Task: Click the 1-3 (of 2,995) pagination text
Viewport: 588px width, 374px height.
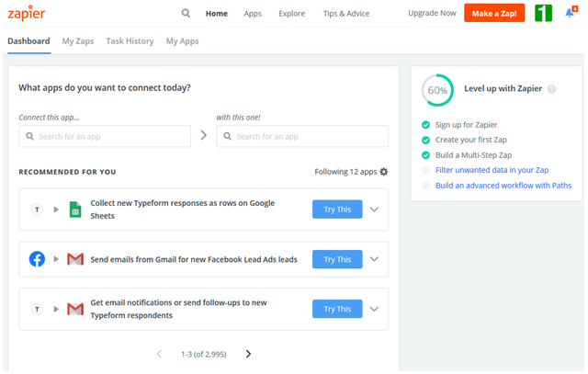Action: point(204,354)
